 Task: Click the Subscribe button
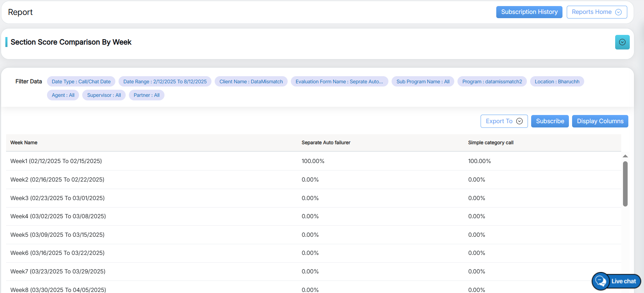[550, 121]
